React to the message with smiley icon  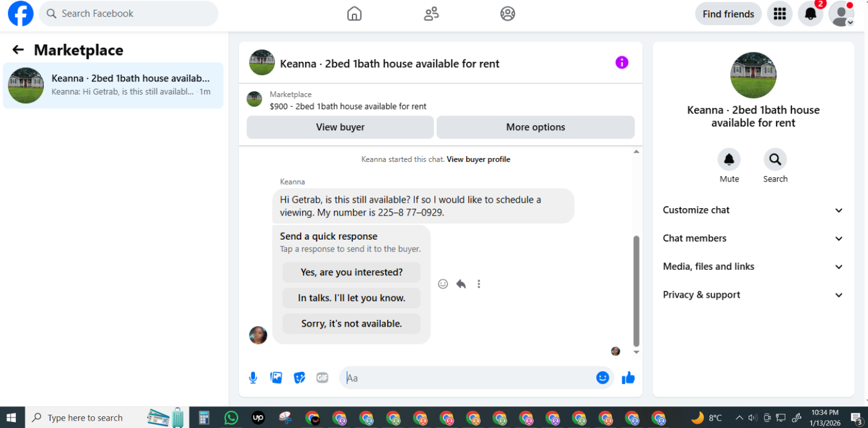click(x=443, y=284)
